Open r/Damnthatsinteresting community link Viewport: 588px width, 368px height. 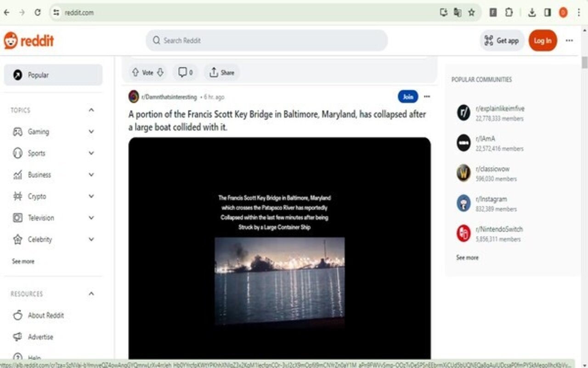pyautogui.click(x=169, y=97)
